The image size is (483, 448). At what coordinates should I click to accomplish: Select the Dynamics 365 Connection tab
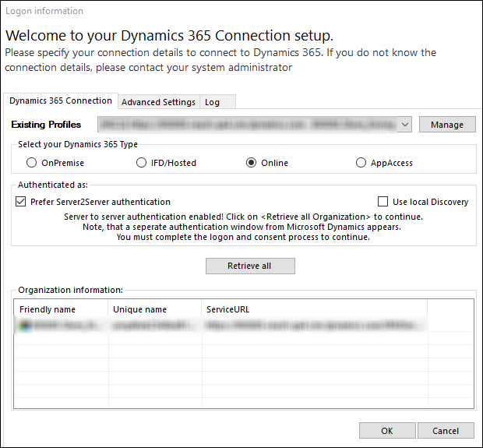tap(61, 101)
